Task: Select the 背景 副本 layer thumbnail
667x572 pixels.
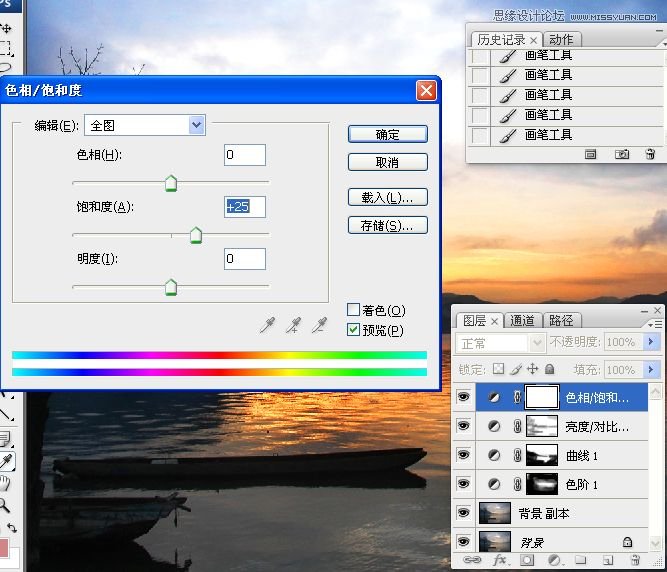Action: click(494, 513)
